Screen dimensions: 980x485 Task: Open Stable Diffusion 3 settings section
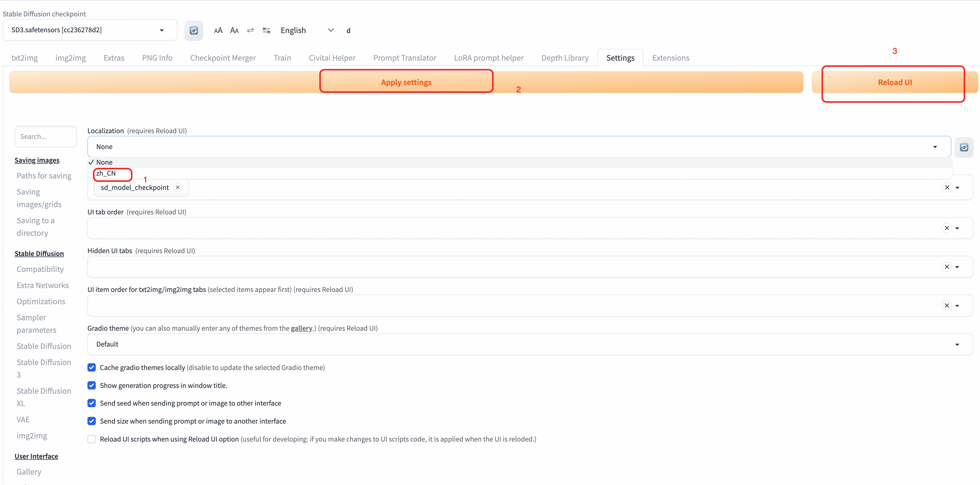[x=44, y=369]
